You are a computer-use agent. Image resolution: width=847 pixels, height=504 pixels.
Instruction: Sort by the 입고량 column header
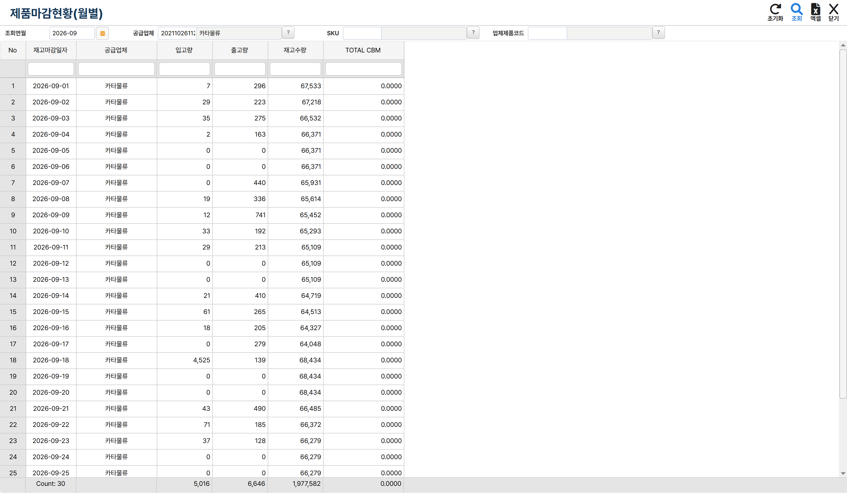click(185, 50)
